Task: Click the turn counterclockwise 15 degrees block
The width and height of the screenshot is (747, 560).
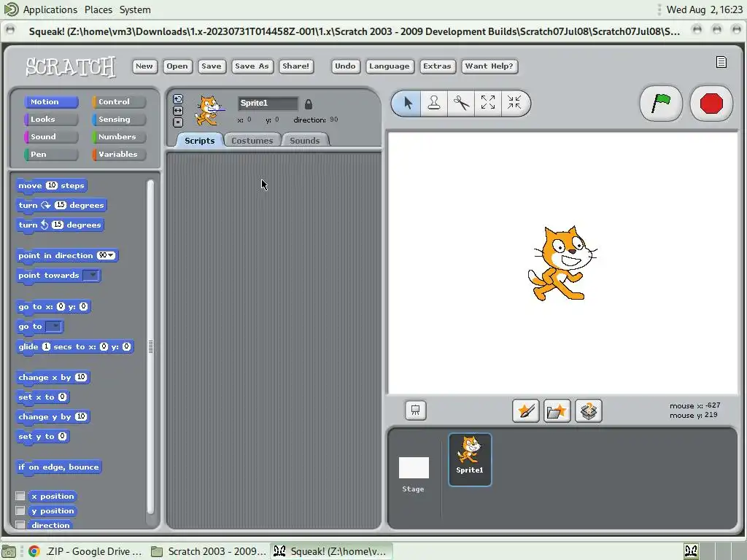Action: pyautogui.click(x=60, y=225)
